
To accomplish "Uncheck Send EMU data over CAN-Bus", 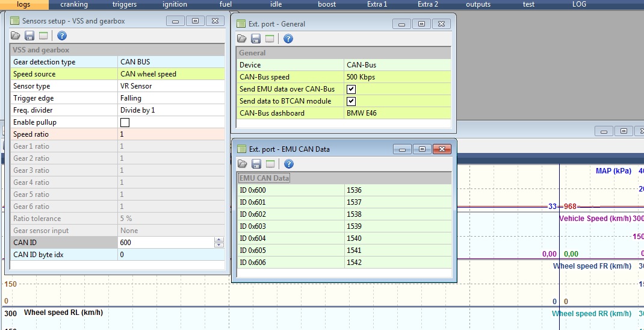I will pos(351,89).
